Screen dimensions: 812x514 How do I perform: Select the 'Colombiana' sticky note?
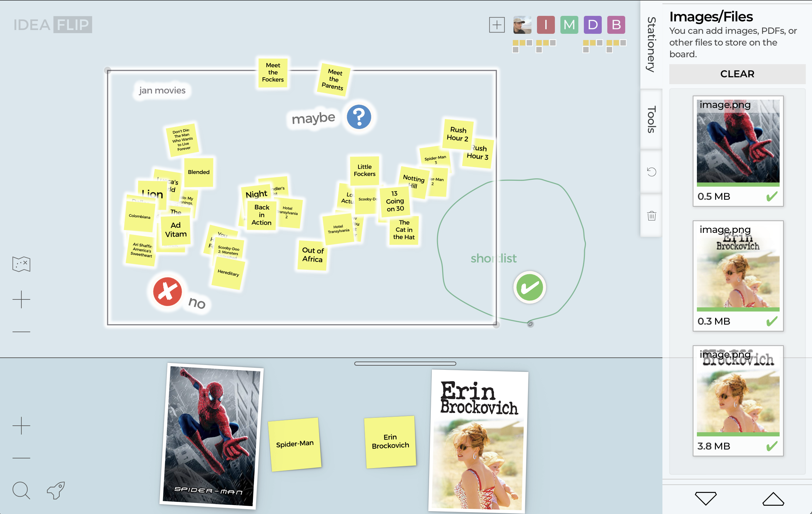coord(140,217)
